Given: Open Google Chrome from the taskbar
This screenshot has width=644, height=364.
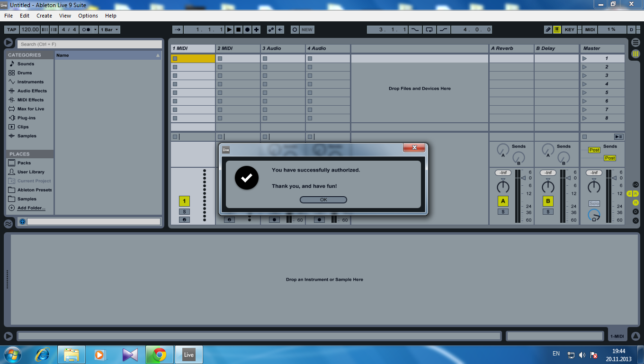Looking at the screenshot, I should 159,355.
